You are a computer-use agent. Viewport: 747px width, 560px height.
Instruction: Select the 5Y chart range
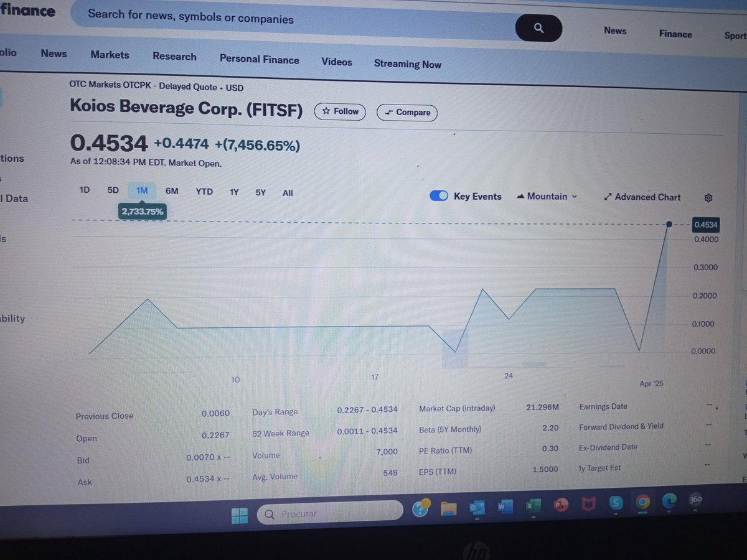[261, 192]
